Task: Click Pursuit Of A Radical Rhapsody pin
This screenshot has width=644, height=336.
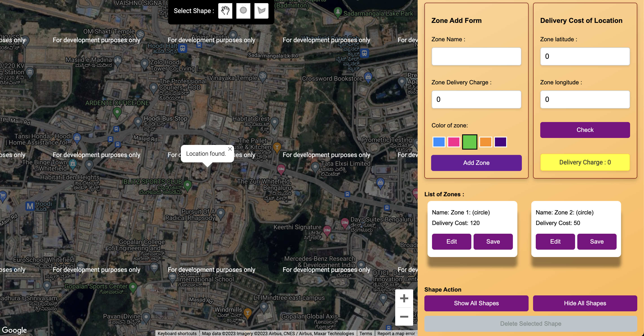Action: (221, 214)
